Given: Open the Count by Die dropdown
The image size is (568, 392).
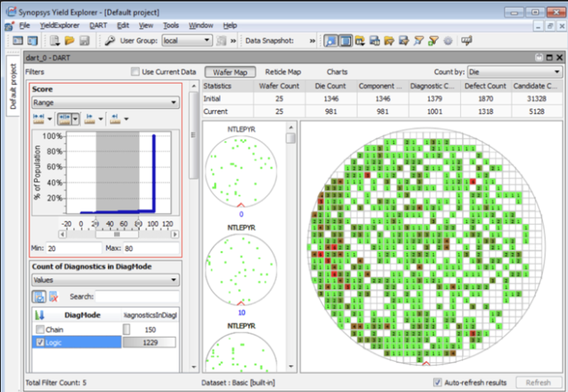Looking at the screenshot, I should tap(515, 72).
